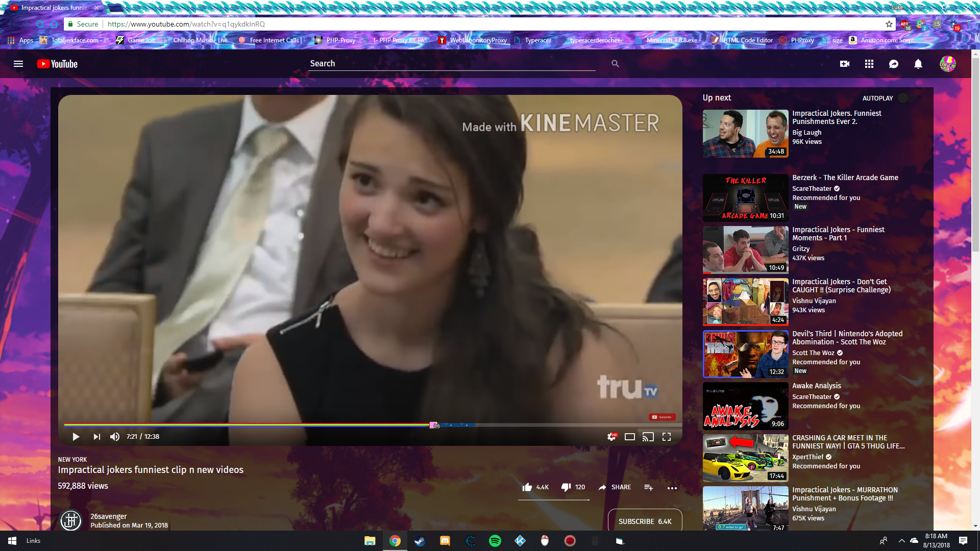Viewport: 980px width, 551px height.
Task: Open the hamburger guide menu
Action: pyautogui.click(x=18, y=64)
